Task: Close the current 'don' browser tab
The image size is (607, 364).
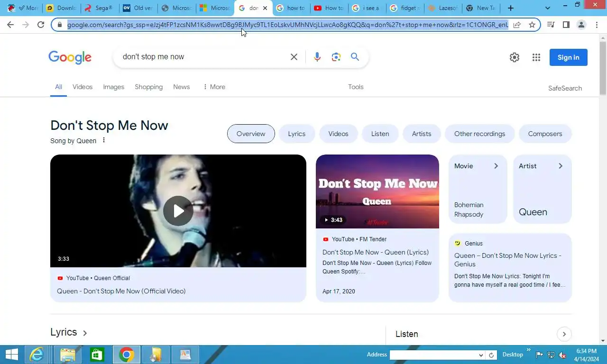Action: pyautogui.click(x=265, y=8)
